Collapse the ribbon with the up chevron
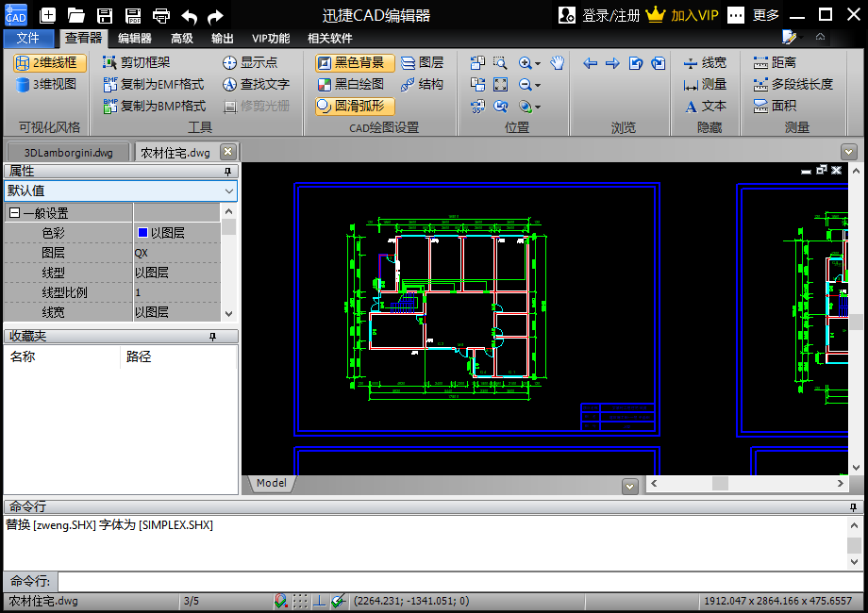 click(x=821, y=37)
